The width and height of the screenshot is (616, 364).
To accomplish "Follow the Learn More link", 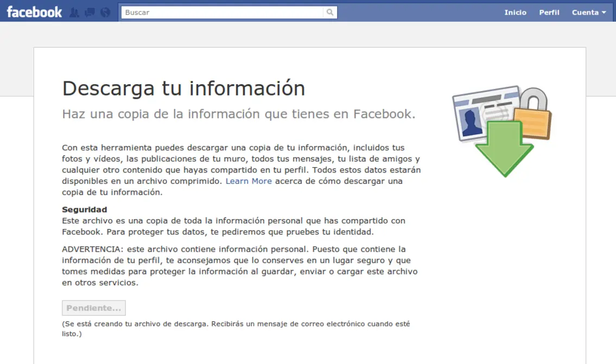I will coord(249,181).
